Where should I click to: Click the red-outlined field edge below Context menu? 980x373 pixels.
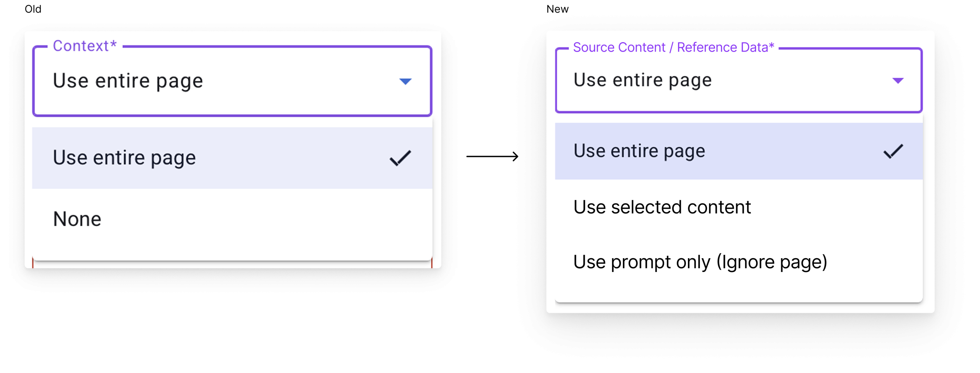coord(33,264)
